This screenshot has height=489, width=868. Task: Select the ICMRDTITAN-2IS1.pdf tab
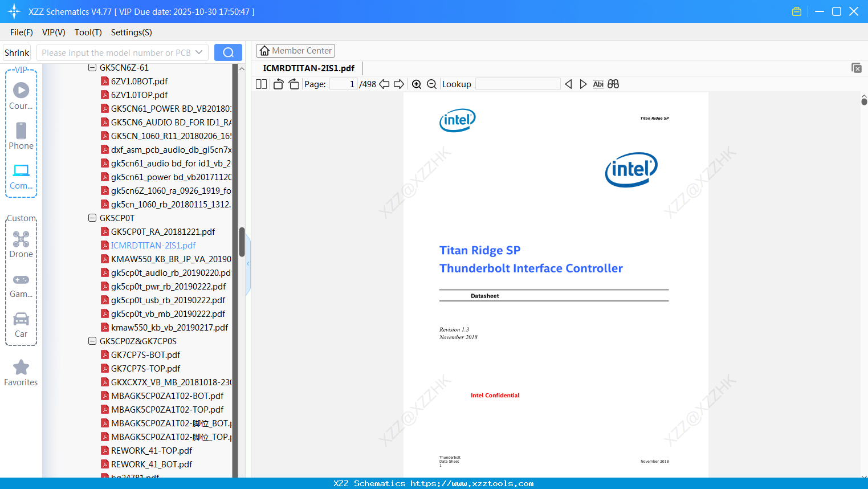coord(308,68)
